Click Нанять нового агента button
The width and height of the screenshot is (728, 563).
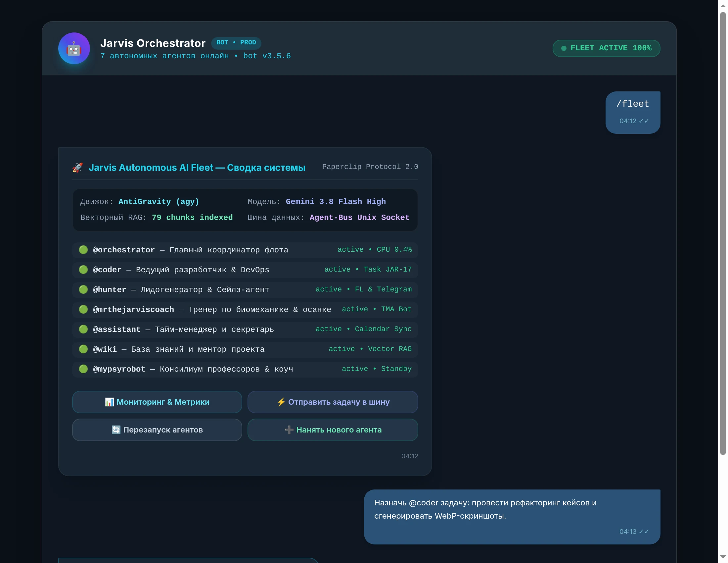click(333, 430)
